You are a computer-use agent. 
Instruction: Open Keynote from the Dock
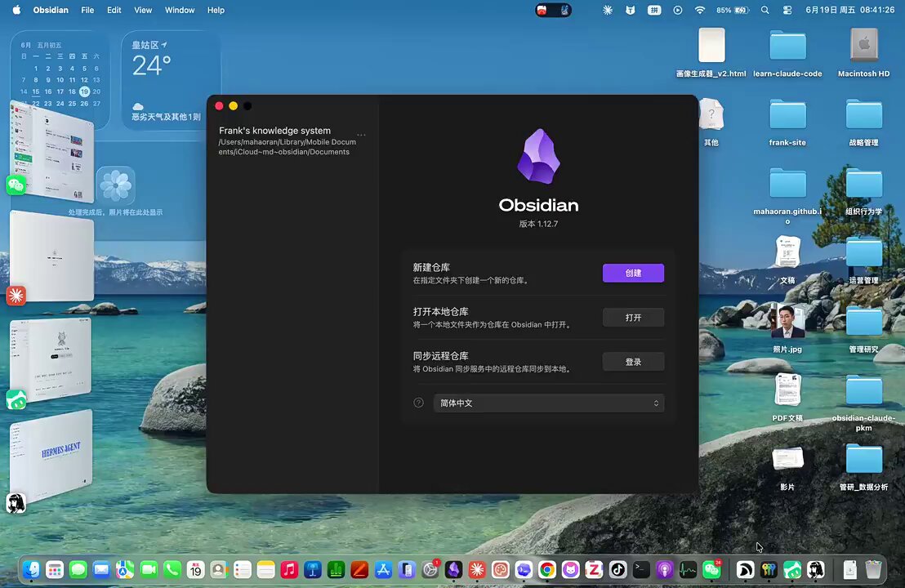click(313, 569)
